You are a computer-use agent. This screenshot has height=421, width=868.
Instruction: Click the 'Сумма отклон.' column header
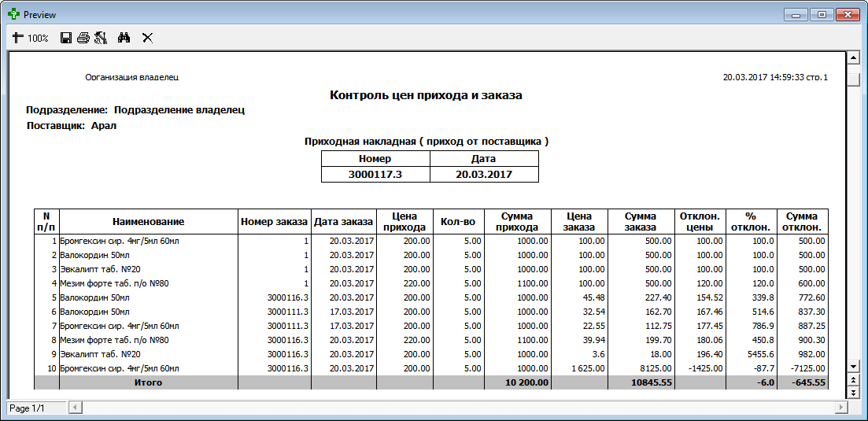[803, 221]
